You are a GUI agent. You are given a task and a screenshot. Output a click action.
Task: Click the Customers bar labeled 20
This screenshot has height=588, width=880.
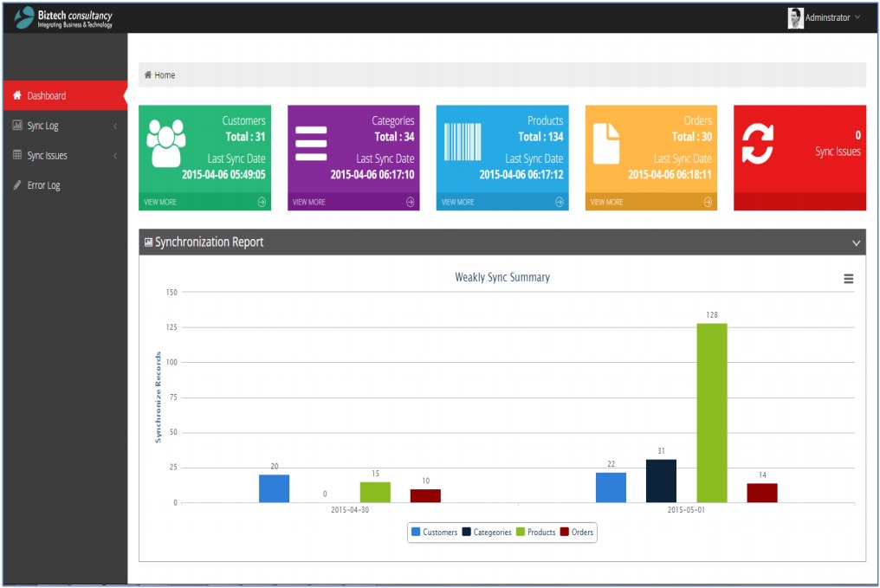point(274,488)
